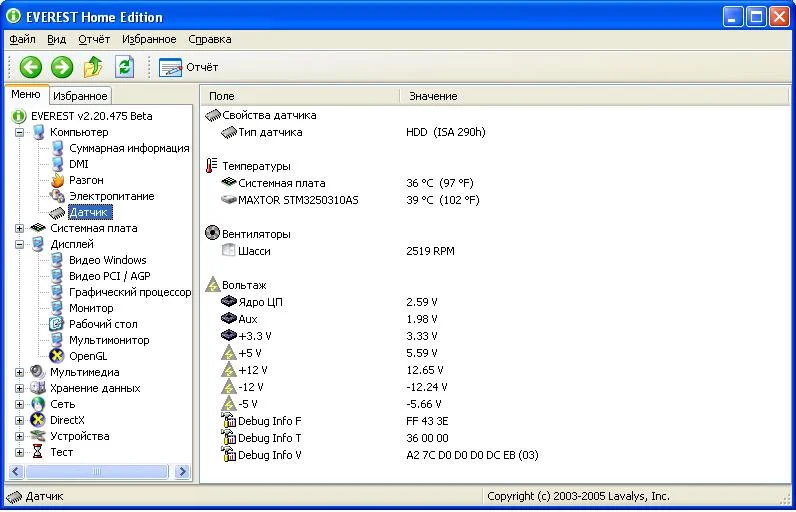The height and width of the screenshot is (512, 796).
Task: Click the Up level toolbar icon
Action: coord(93,67)
